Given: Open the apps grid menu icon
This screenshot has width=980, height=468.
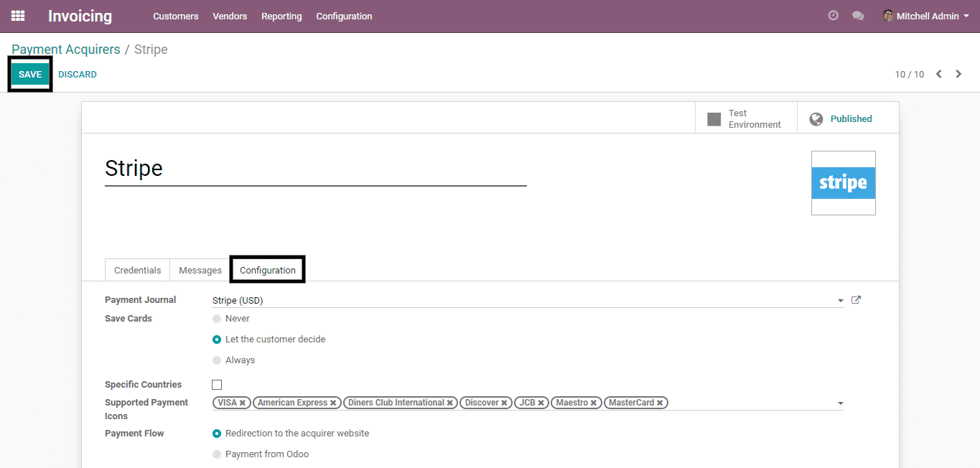Looking at the screenshot, I should (x=18, y=16).
